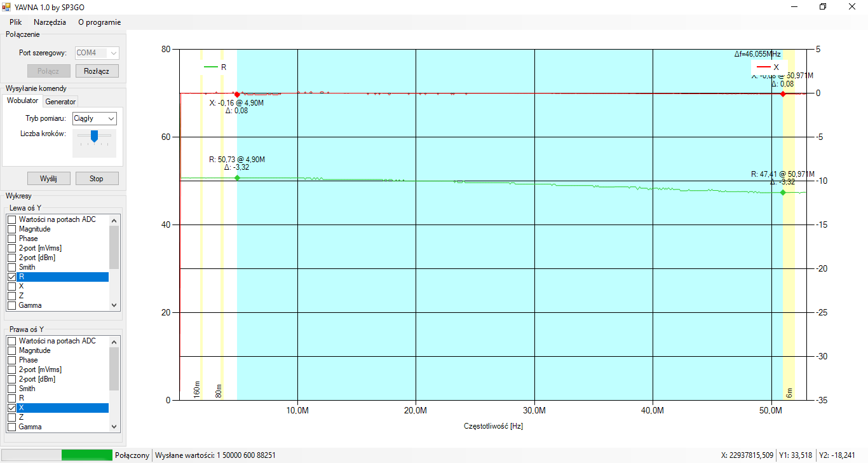The height and width of the screenshot is (463, 868).
Task: Open the Plik menu
Action: [x=16, y=22]
